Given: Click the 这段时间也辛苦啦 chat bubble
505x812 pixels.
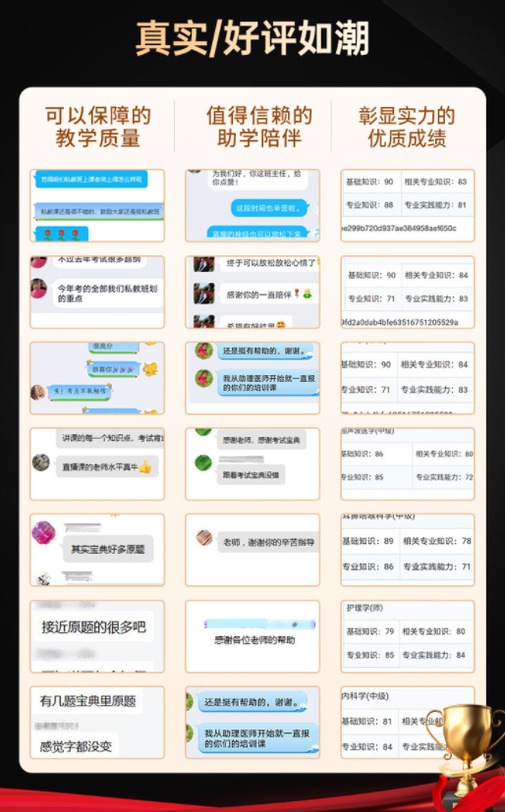Looking at the screenshot, I should click(269, 208).
